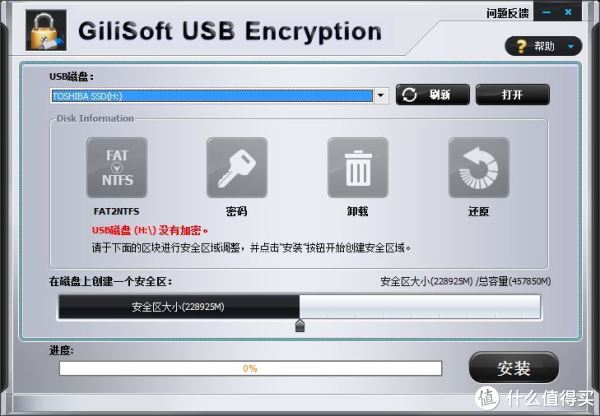Image resolution: width=600 pixels, height=416 pixels.
Task: Click the 安装 install button
Action: (514, 368)
